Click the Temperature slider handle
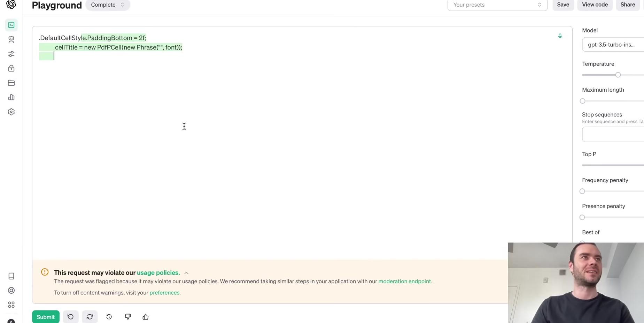The image size is (644, 323). tap(618, 75)
